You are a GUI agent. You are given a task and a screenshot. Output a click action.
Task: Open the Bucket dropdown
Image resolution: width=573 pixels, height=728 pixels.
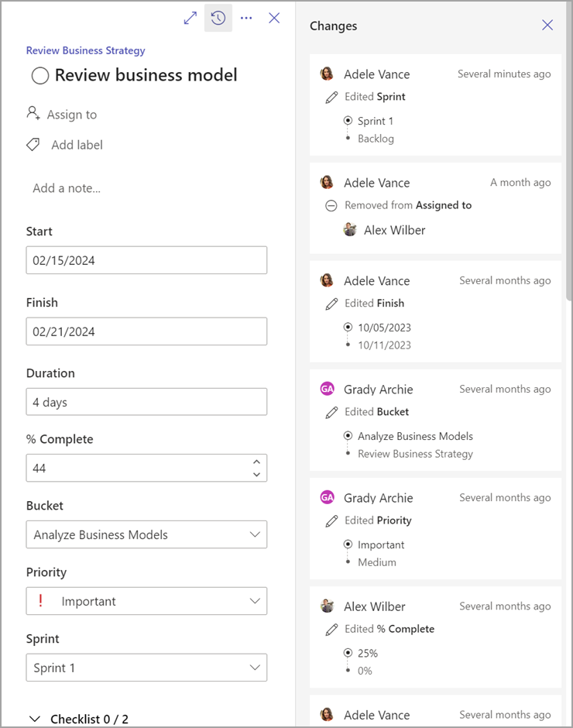(146, 534)
